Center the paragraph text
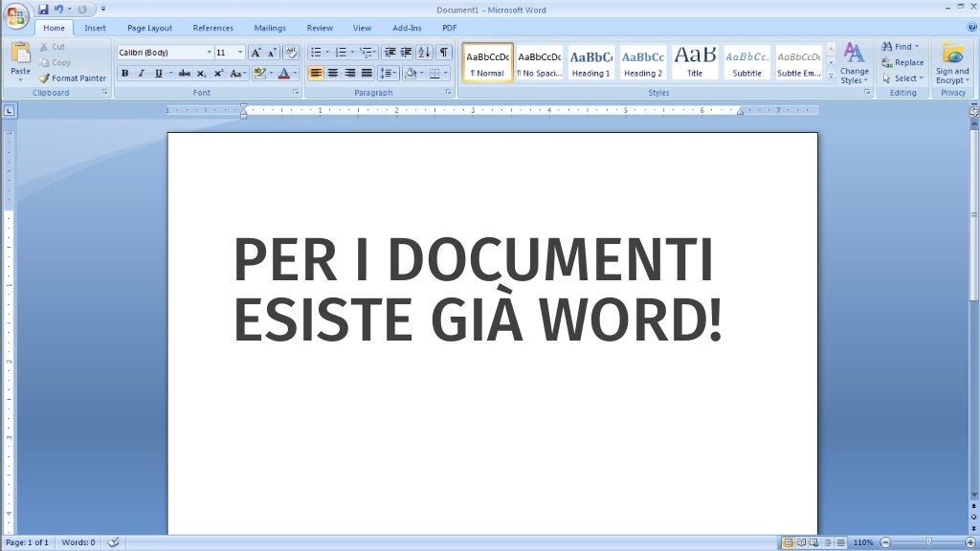This screenshot has width=980, height=551. coord(333,74)
